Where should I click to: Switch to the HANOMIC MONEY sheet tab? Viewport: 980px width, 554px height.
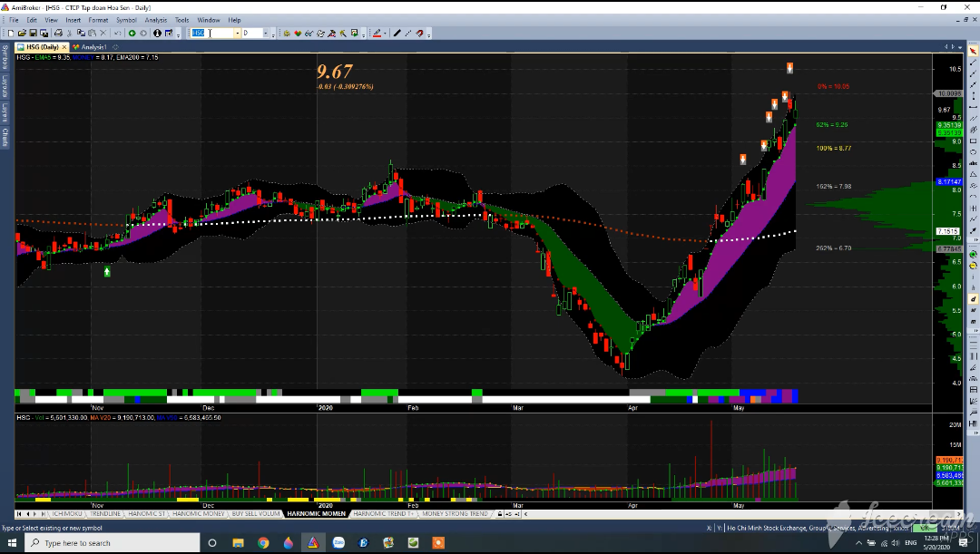198,513
